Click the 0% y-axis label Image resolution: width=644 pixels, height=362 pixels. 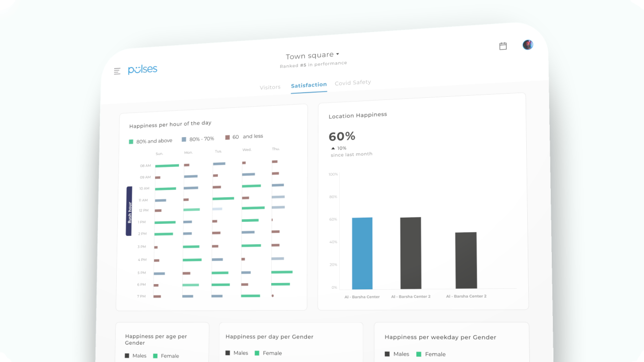335,288
